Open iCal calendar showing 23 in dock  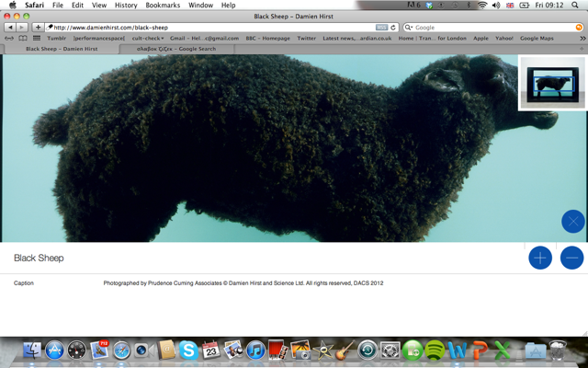click(x=210, y=350)
